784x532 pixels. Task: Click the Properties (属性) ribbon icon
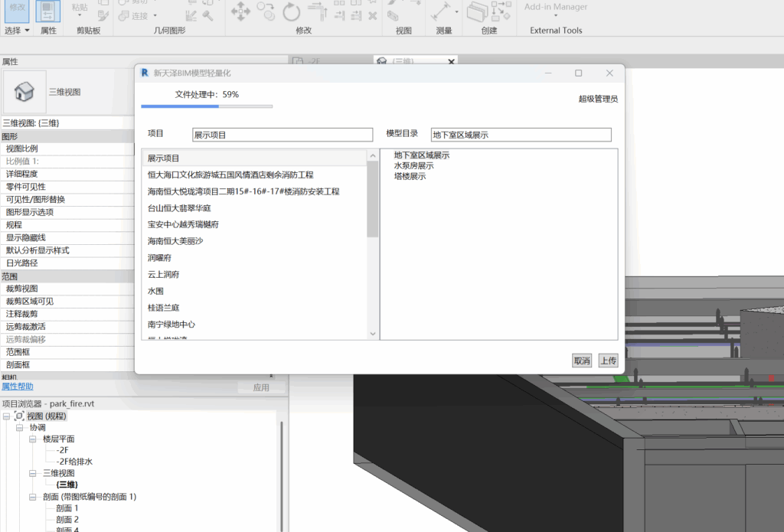pyautogui.click(x=48, y=12)
